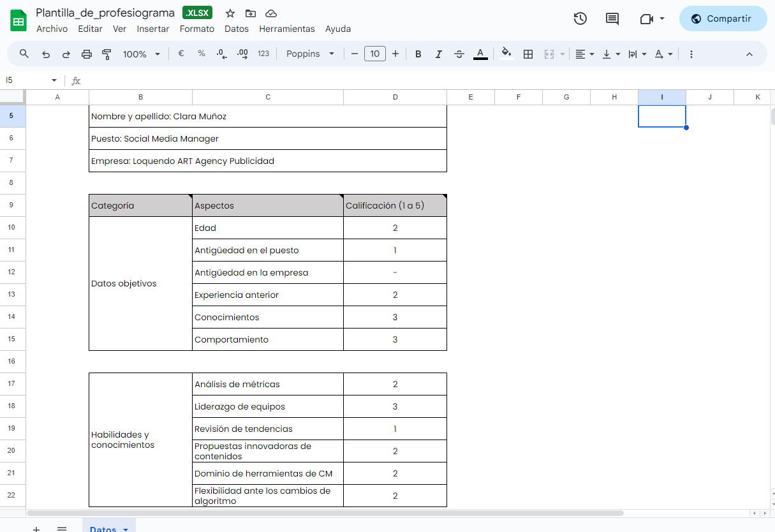Increase decimal places

(x=242, y=54)
